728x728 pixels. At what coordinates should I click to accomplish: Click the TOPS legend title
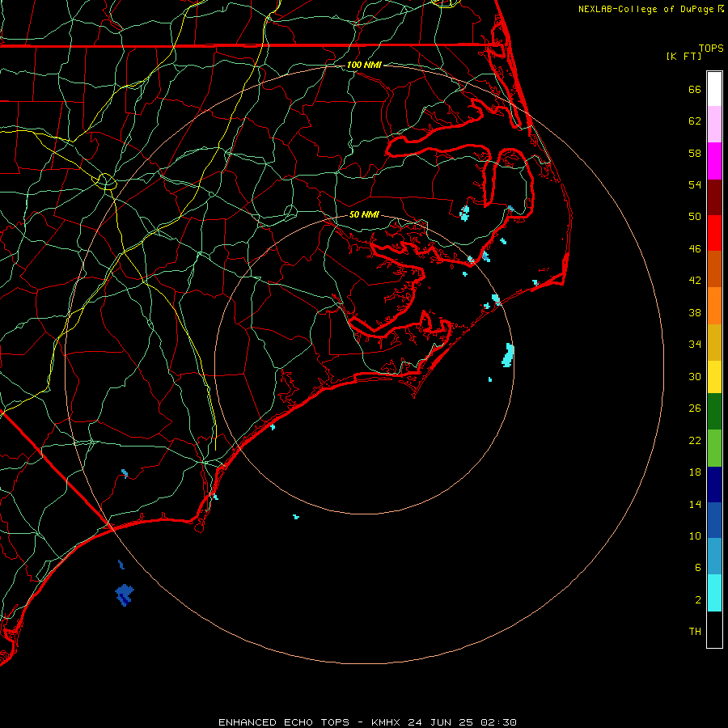(711, 48)
